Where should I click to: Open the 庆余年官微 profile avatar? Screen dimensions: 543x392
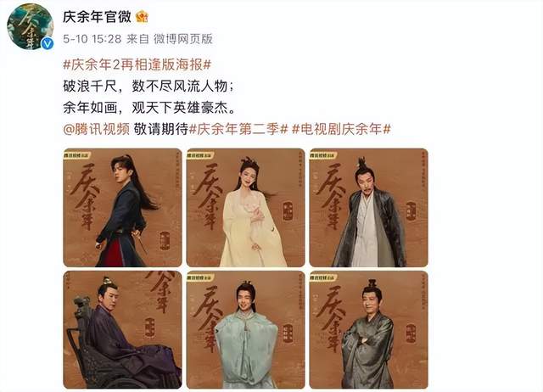pyautogui.click(x=31, y=26)
